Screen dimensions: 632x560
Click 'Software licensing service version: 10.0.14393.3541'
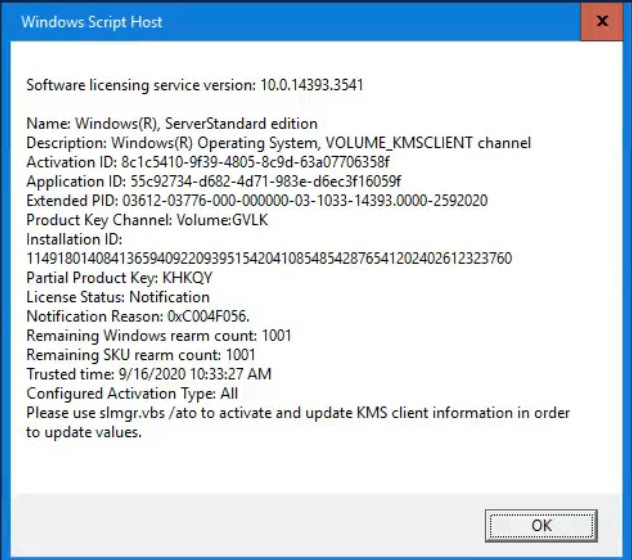[x=195, y=85]
